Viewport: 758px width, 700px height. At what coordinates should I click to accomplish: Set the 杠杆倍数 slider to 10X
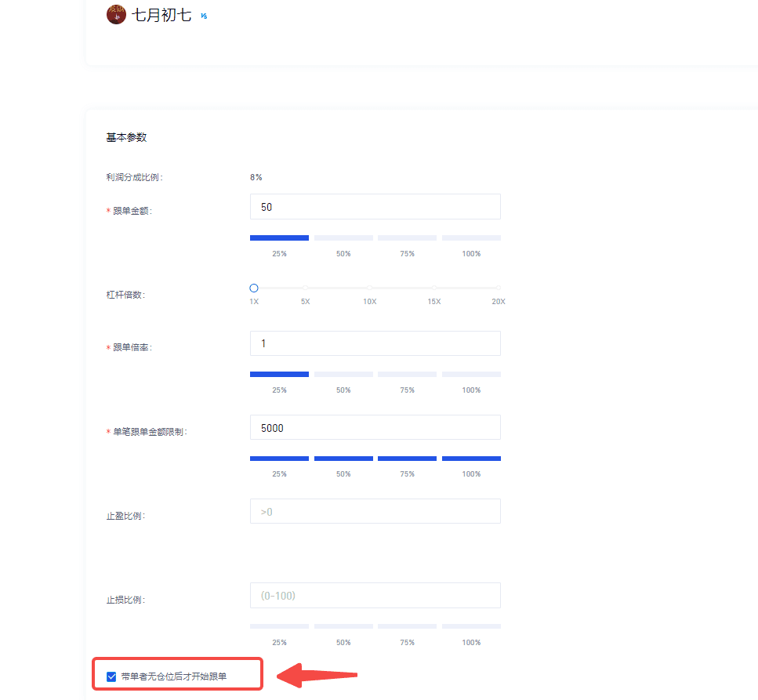pos(369,288)
